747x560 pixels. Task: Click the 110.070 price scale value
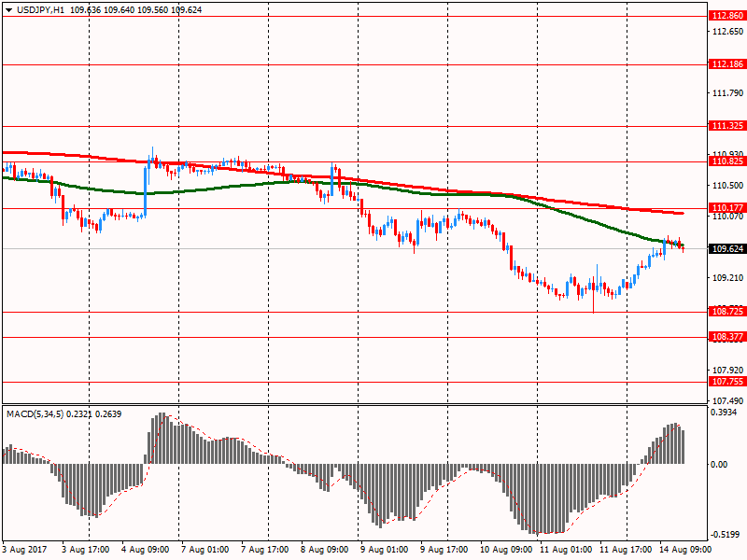point(727,217)
